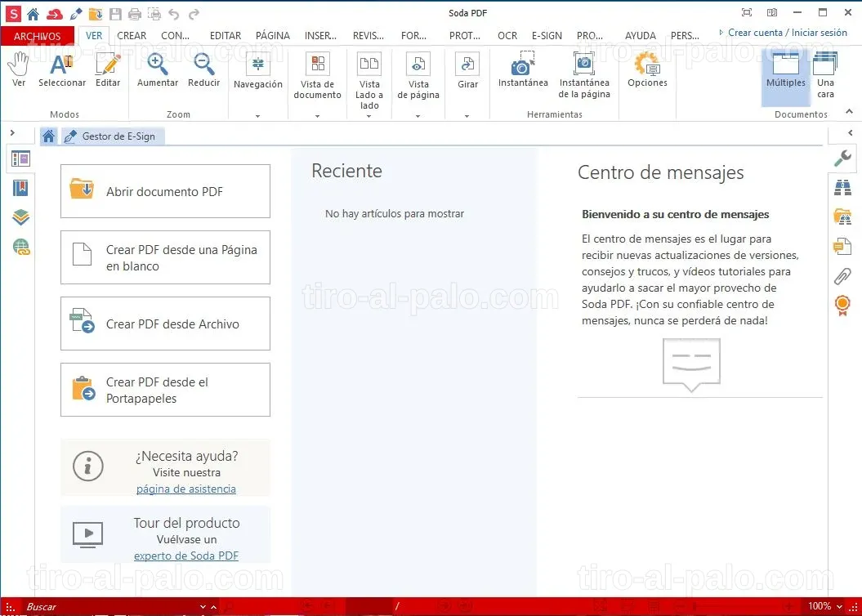Click the Soda cloud icon in title bar
This screenshot has width=862, height=616.
click(54, 14)
